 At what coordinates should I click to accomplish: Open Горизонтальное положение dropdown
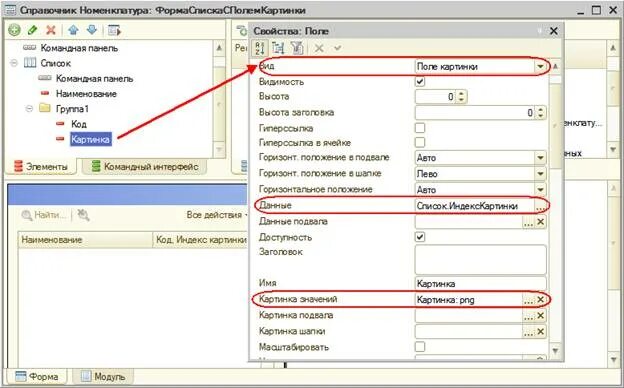[540, 190]
